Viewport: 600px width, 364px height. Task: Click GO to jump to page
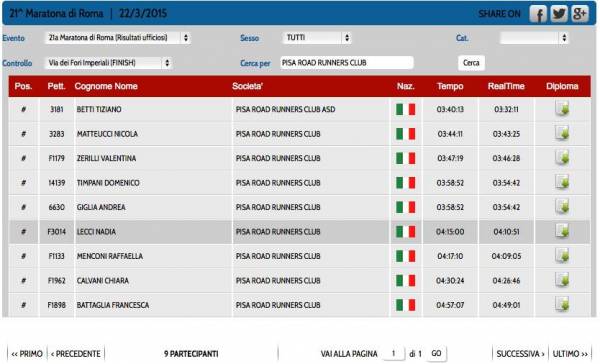point(436,353)
